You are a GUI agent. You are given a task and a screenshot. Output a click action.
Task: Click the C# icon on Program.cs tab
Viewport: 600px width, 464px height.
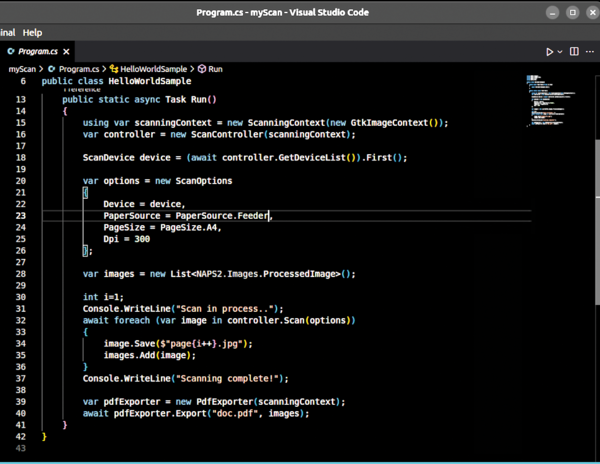[11, 51]
